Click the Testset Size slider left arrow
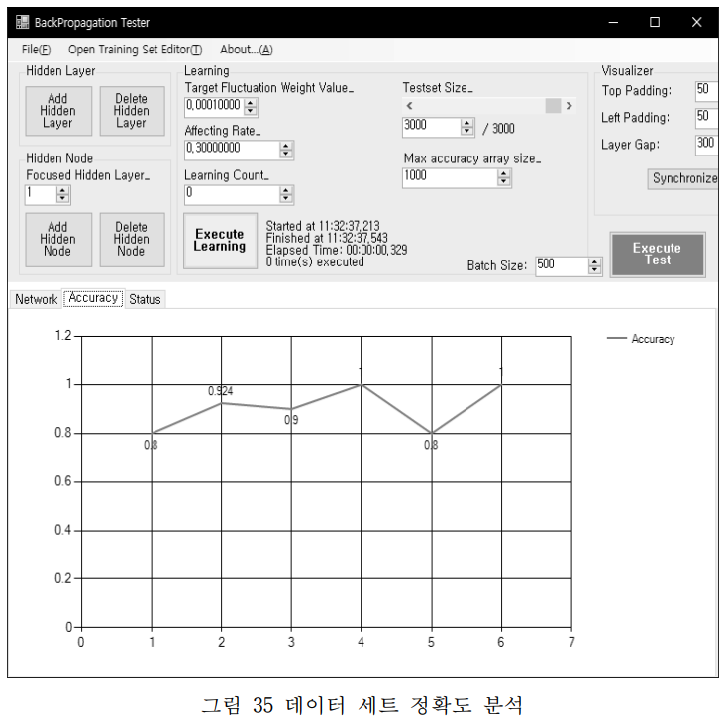Viewport: 725px width, 728px height. coord(410,106)
